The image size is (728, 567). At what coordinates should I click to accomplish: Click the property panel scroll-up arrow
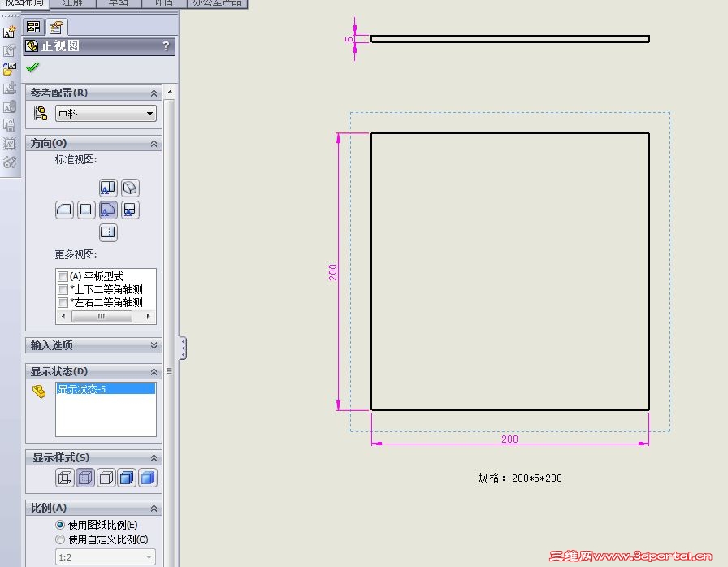170,92
